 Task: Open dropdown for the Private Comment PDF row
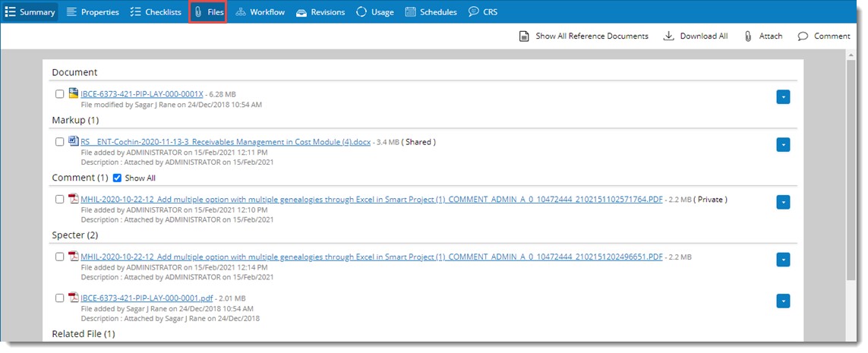pyautogui.click(x=784, y=202)
